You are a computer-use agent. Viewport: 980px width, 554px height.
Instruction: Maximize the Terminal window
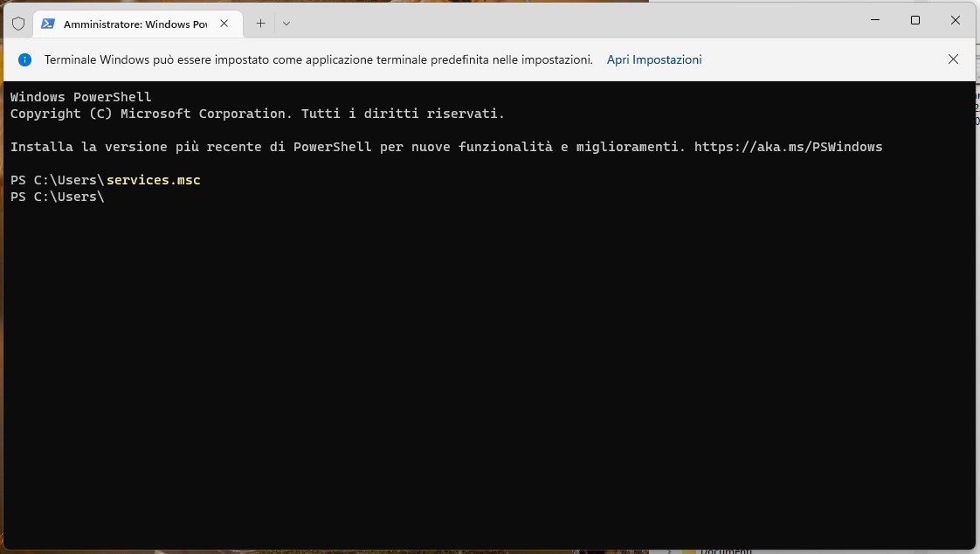(x=915, y=20)
